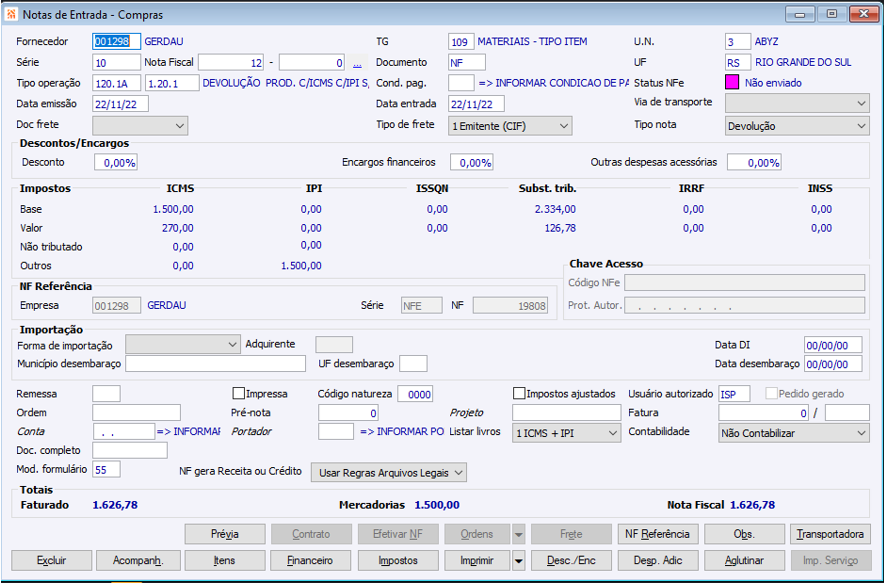
Task: Enable the Impostos ajustados checkbox
Action: (x=519, y=394)
